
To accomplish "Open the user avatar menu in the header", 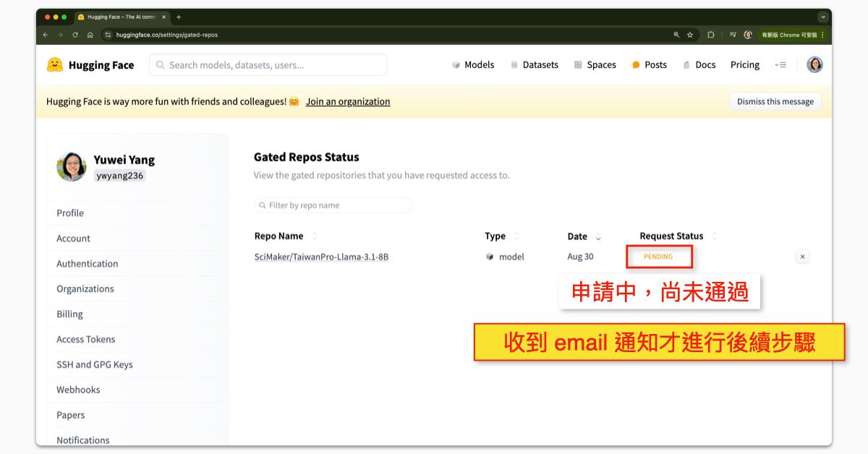I will point(815,65).
